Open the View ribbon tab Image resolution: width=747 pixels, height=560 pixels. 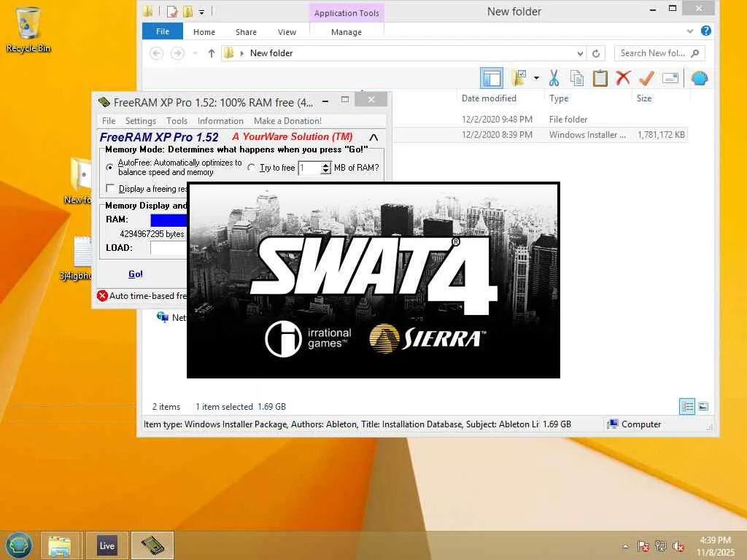point(287,32)
